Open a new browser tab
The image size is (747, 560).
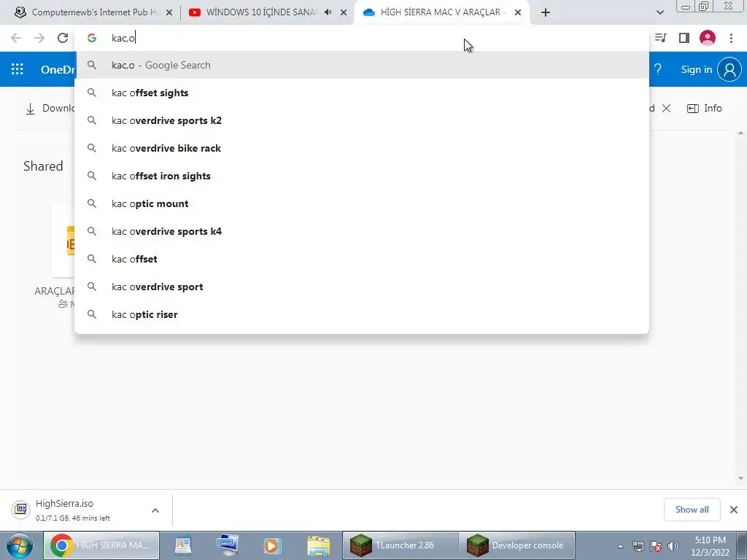click(546, 12)
